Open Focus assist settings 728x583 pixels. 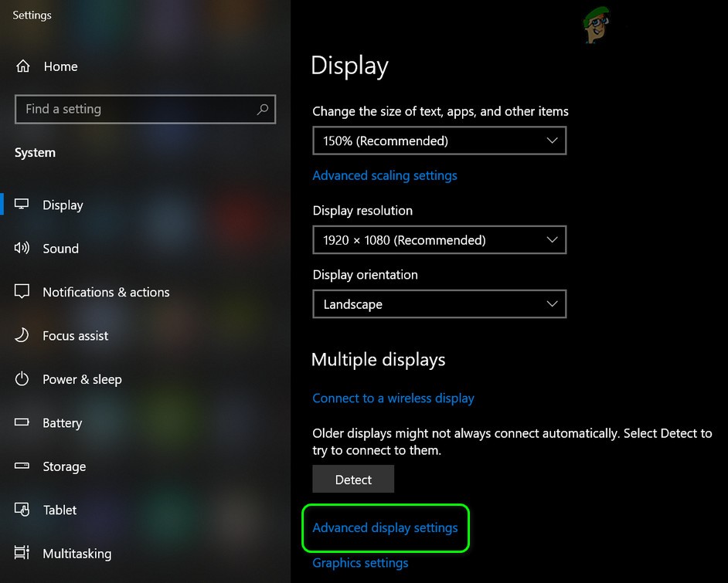coord(22,335)
